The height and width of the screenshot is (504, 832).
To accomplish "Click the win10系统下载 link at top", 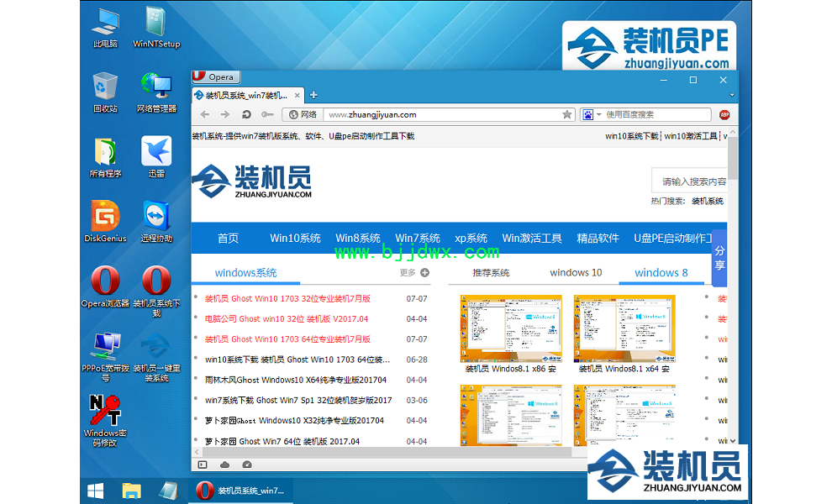I will pos(632,136).
